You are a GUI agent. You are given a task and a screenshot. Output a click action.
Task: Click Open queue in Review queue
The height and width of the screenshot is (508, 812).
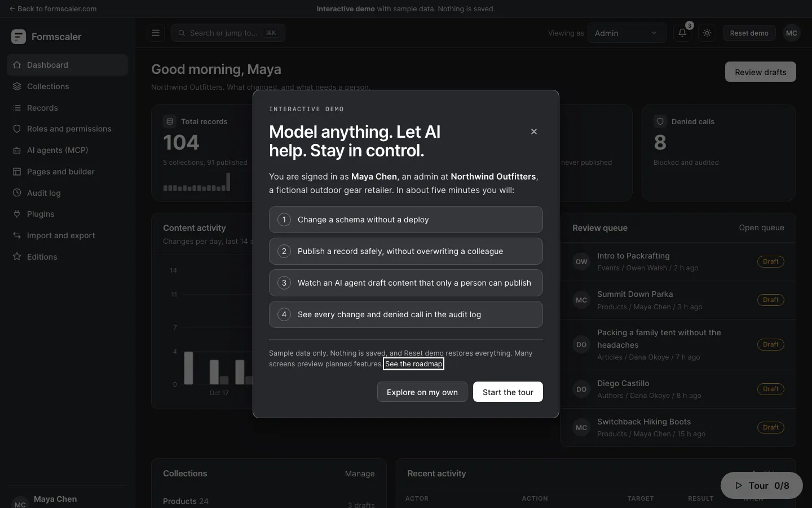[x=761, y=227]
